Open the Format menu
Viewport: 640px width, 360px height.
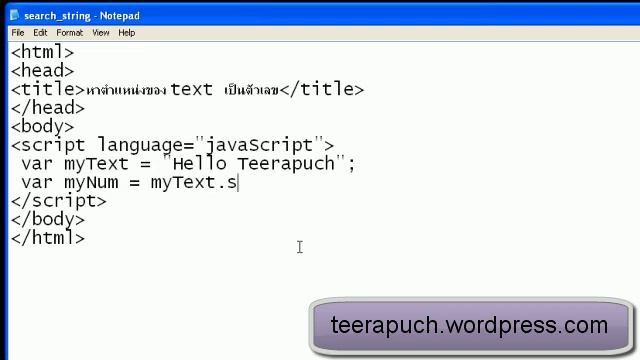pyautogui.click(x=69, y=33)
